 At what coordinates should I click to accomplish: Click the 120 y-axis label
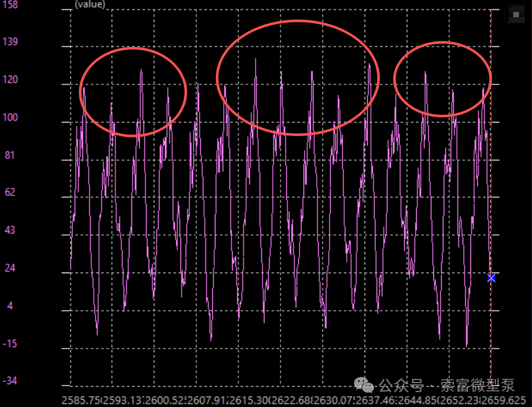click(x=10, y=80)
